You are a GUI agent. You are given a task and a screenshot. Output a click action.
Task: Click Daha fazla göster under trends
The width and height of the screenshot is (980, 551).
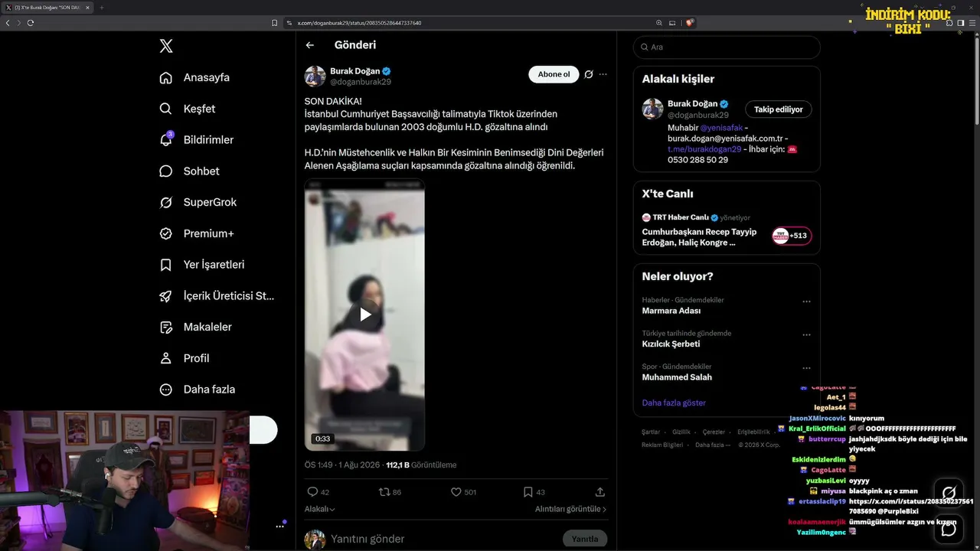point(674,403)
